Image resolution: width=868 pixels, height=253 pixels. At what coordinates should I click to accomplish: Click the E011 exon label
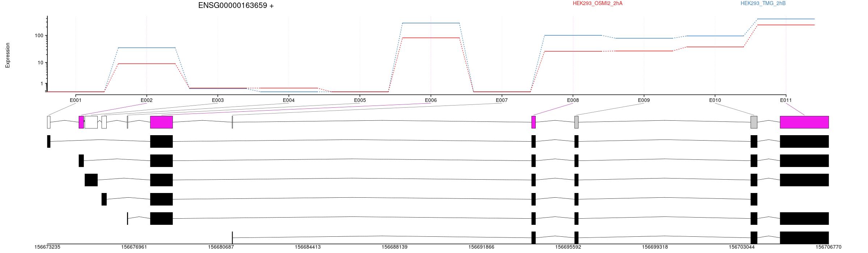coord(786,100)
